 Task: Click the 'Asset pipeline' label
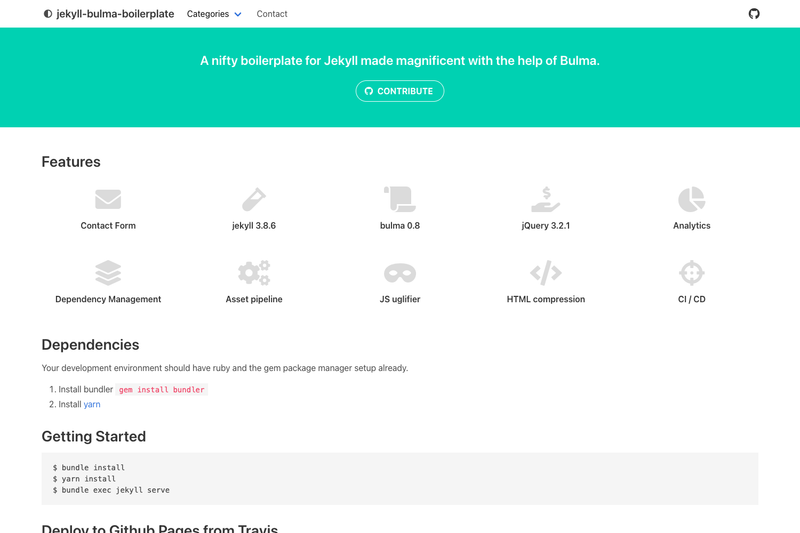[x=254, y=299]
